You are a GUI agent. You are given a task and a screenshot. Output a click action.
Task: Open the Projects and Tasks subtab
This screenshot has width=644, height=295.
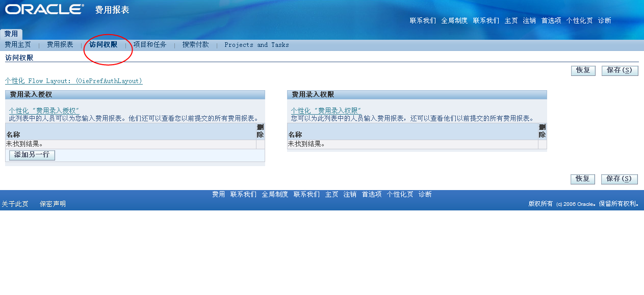[x=256, y=45]
